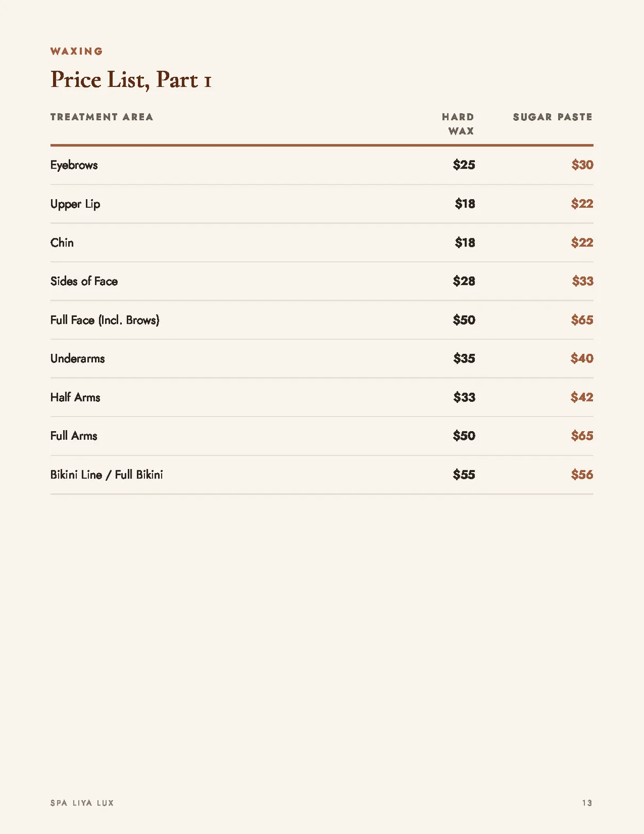Select Full Face (Incl. Brows) row
644x834 pixels.
pos(322,320)
